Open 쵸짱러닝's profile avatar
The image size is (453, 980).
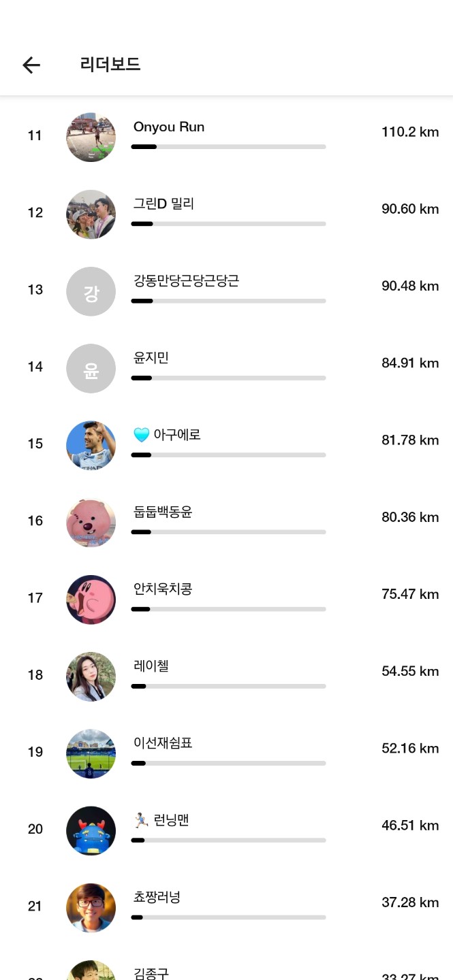91,906
